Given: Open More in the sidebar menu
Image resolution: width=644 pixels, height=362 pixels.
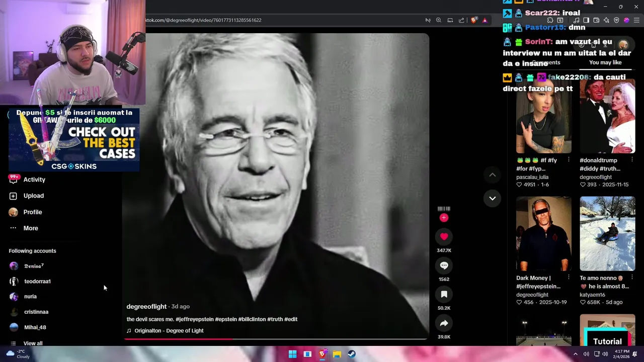Looking at the screenshot, I should [31, 228].
